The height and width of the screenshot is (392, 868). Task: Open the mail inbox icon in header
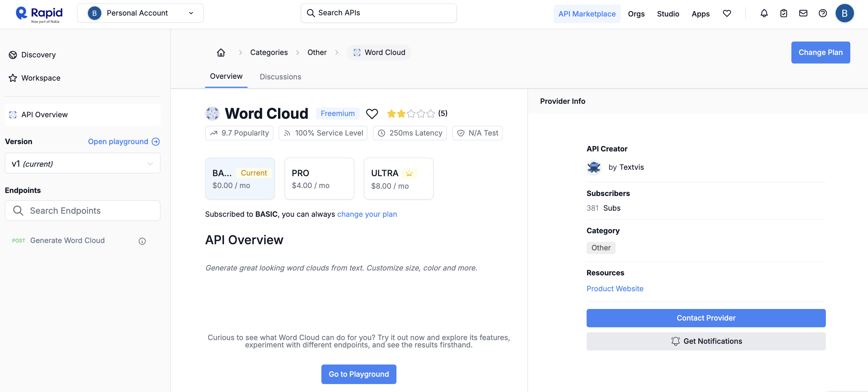803,13
